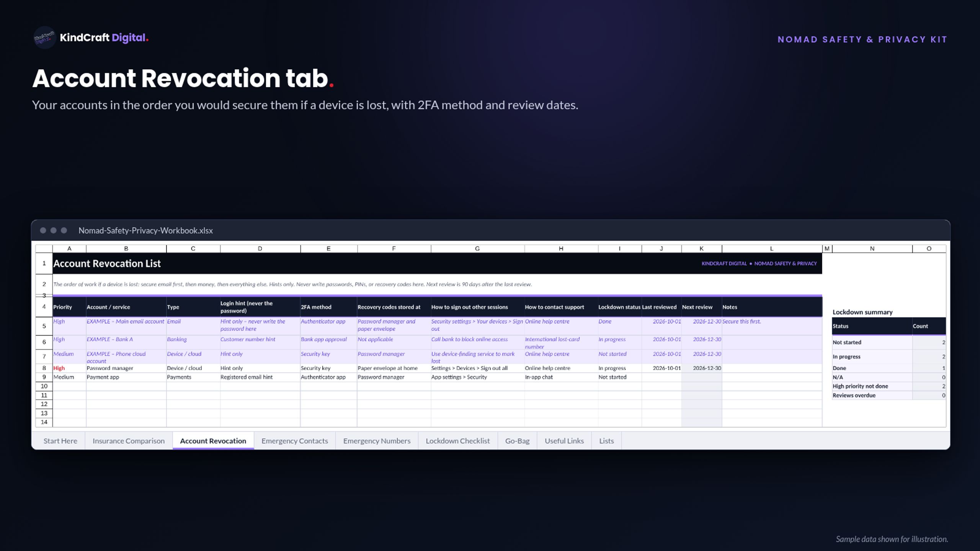Go to the Emergency Numbers tab
Screen dimensions: 980x551
coord(377,441)
